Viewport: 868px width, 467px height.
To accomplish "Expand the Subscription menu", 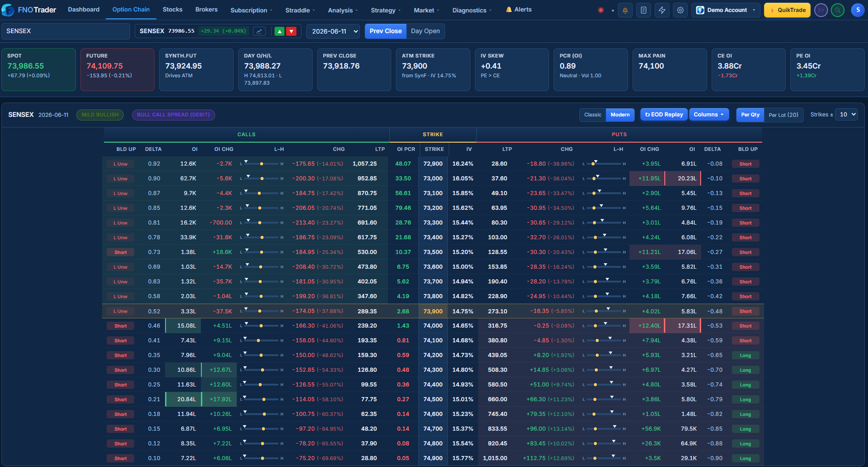I will pyautogui.click(x=251, y=10).
